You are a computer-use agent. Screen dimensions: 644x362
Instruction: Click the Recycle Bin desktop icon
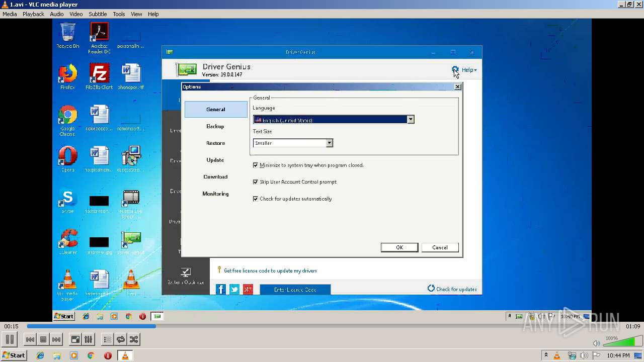point(68,36)
